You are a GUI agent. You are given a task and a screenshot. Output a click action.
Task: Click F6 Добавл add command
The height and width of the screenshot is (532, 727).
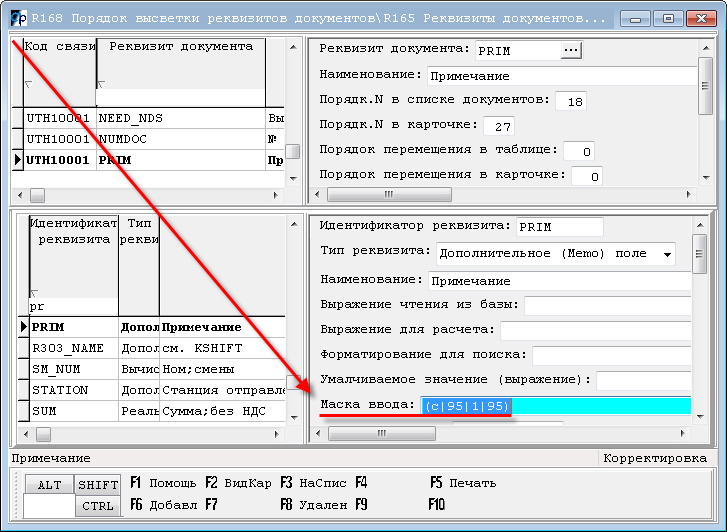tap(163, 505)
